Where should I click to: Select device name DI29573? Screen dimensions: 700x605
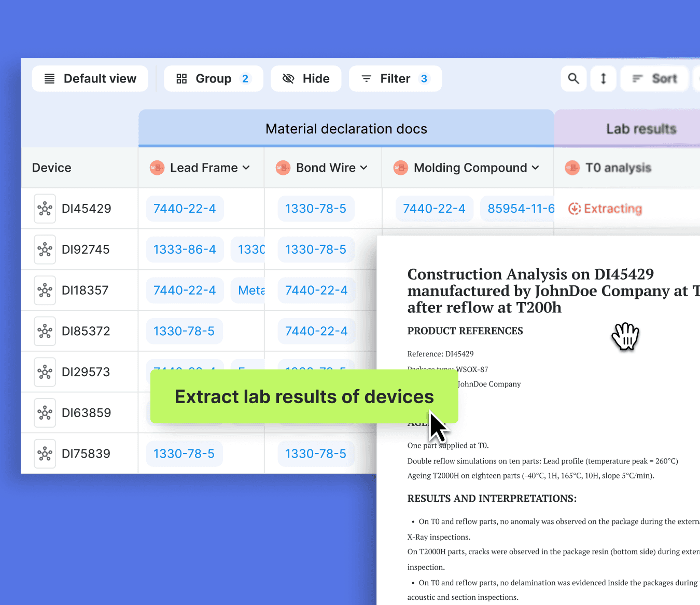coord(86,372)
